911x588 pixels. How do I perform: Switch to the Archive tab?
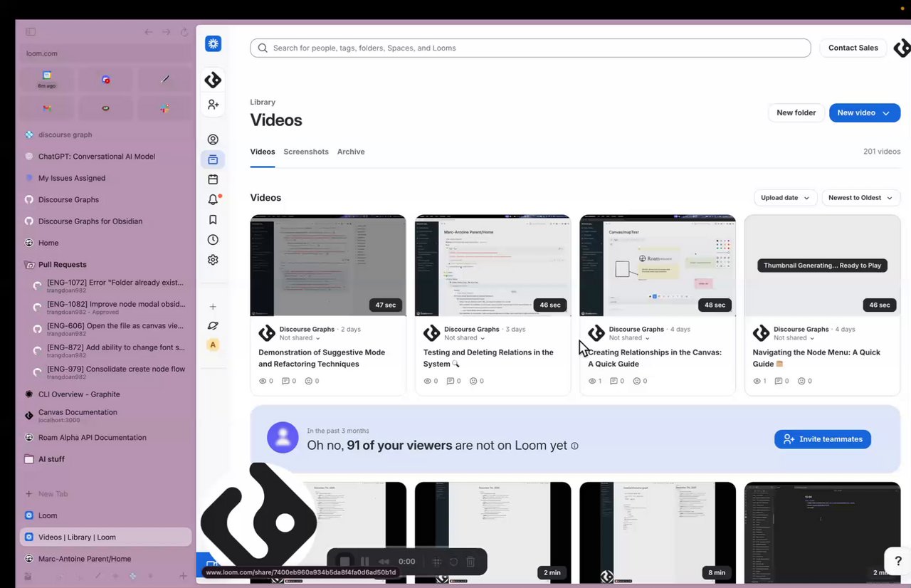click(x=351, y=152)
